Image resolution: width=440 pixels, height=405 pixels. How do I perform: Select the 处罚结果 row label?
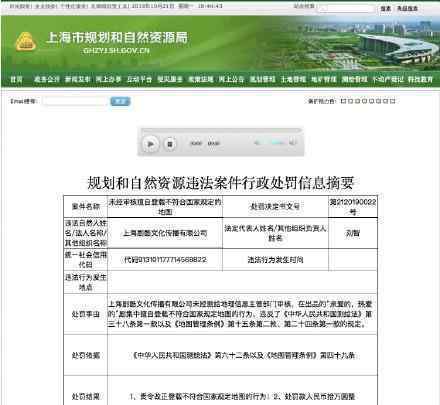[86, 397]
